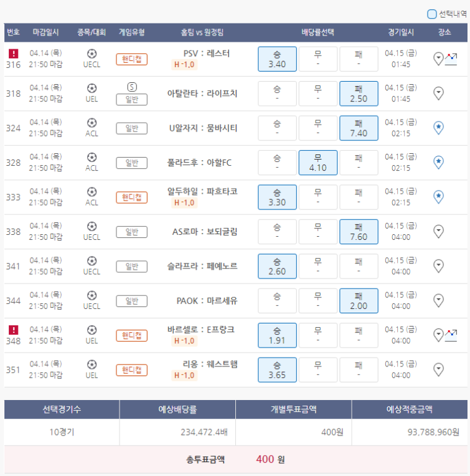This screenshot has height=476, width=470.
Task: Toggle 패 7.40 pick for U알자지 match
Action: (x=359, y=128)
